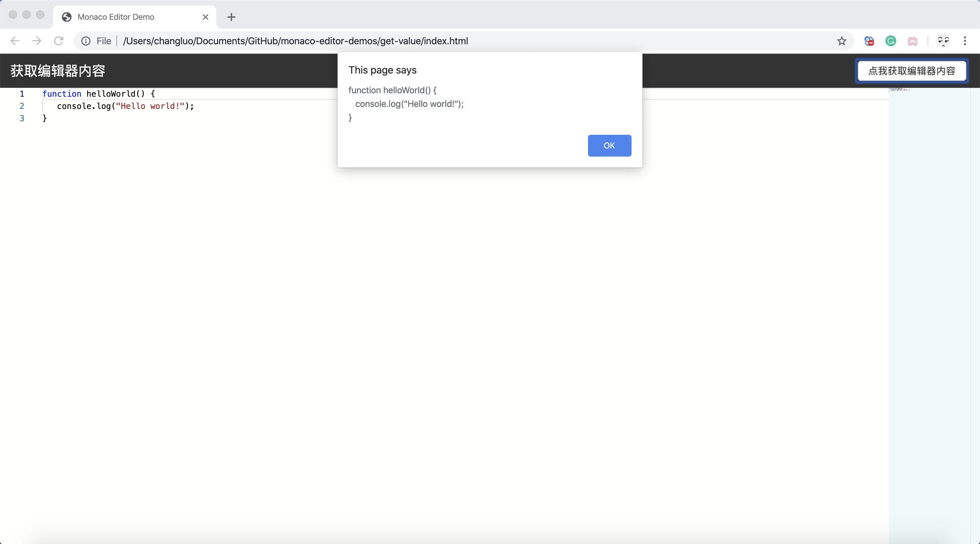This screenshot has height=544, width=980.
Task: Open the pink TV extension icon
Action: (912, 41)
